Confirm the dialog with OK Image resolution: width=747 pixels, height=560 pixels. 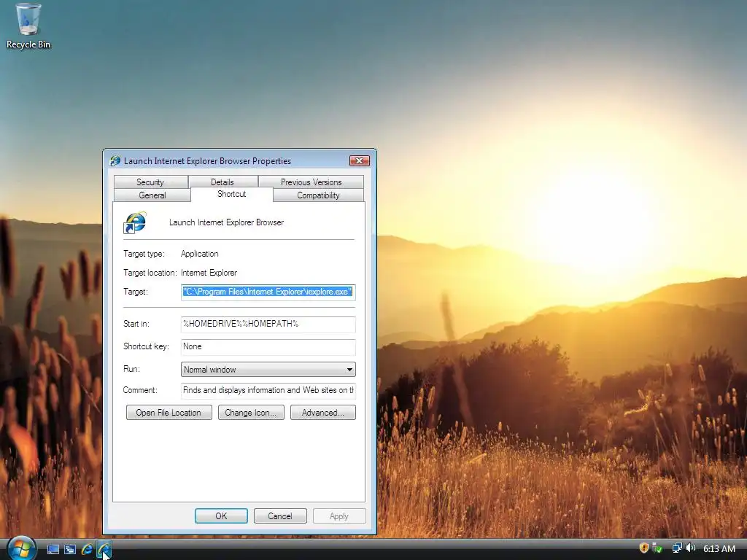click(x=221, y=516)
